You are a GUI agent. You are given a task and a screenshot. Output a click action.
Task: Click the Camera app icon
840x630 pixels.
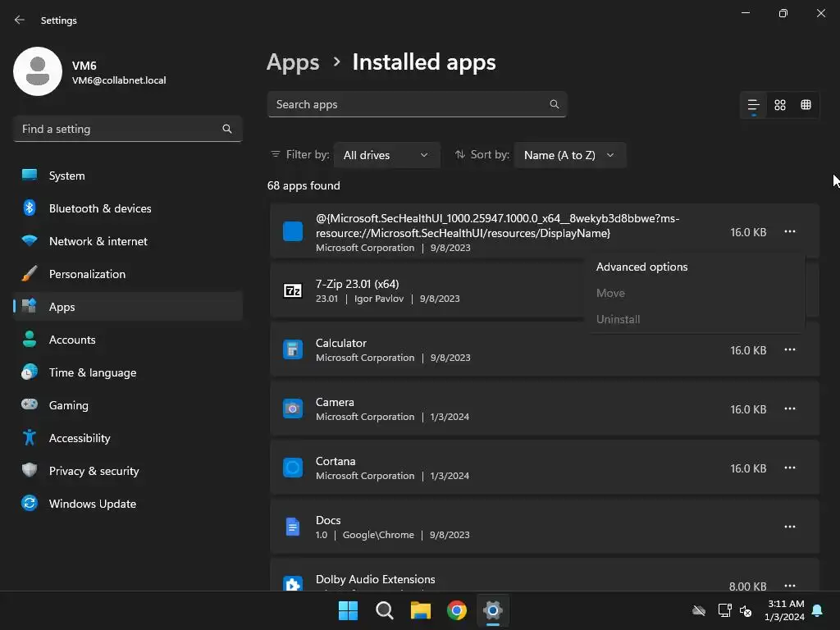click(293, 409)
